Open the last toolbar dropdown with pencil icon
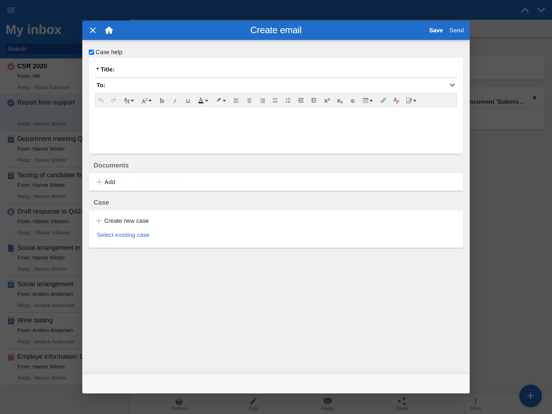552x414 pixels. pyautogui.click(x=411, y=101)
